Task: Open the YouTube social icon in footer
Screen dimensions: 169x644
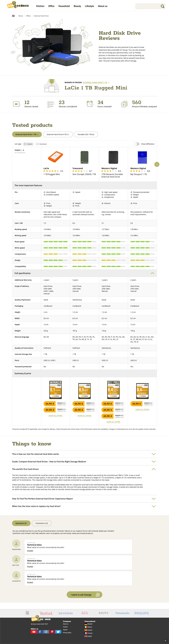Action: 34,632
